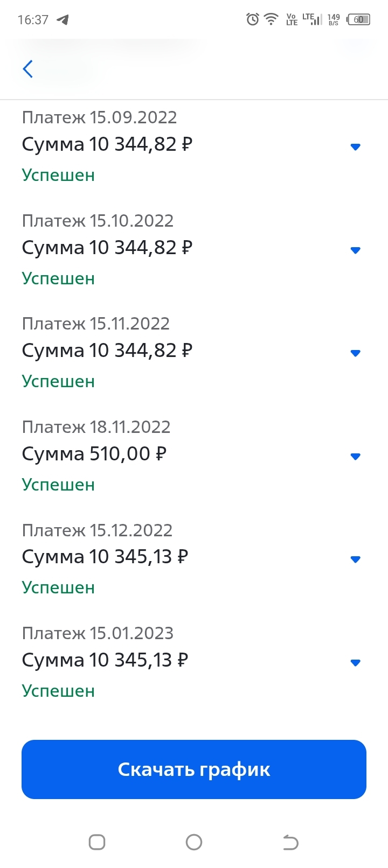Tap Успешен status under 15.01.2023 payment
This screenshot has height=868, width=388.
click(x=58, y=691)
